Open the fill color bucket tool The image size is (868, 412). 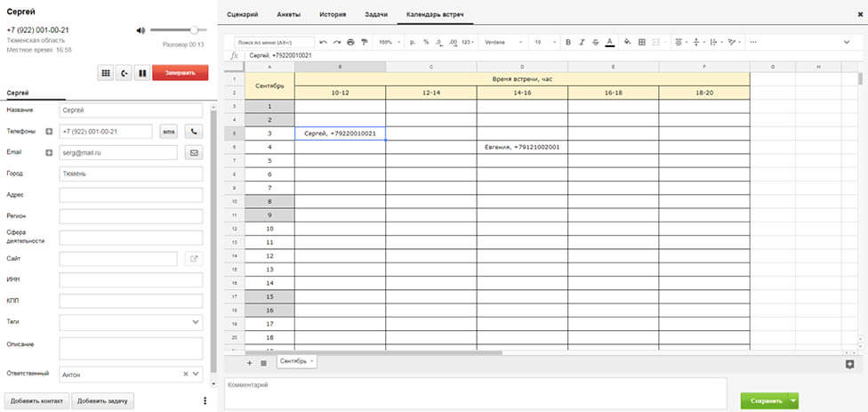pyautogui.click(x=627, y=42)
